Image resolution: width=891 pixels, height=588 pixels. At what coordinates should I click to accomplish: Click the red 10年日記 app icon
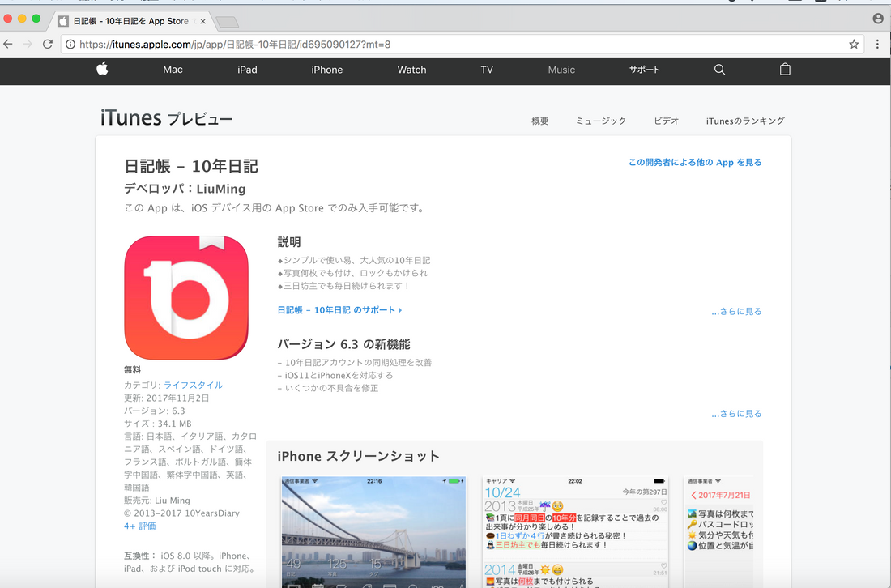(186, 298)
